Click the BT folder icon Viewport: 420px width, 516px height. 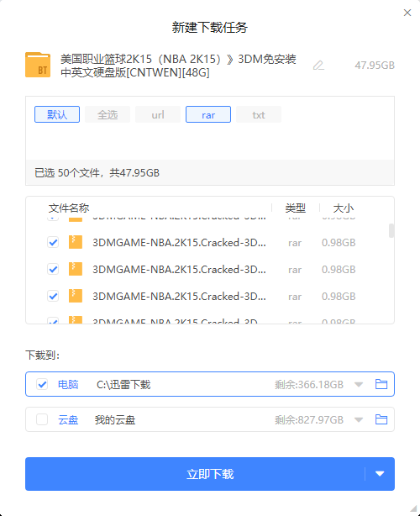click(x=38, y=66)
